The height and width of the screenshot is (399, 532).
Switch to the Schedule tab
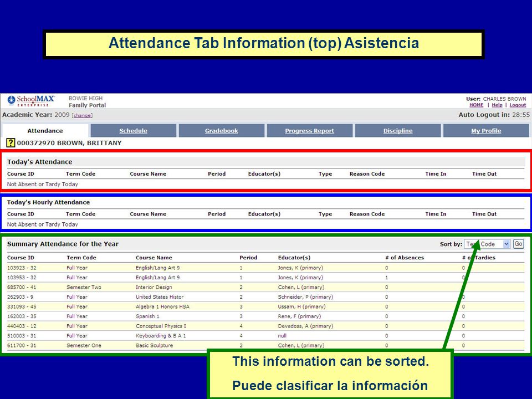click(x=133, y=131)
